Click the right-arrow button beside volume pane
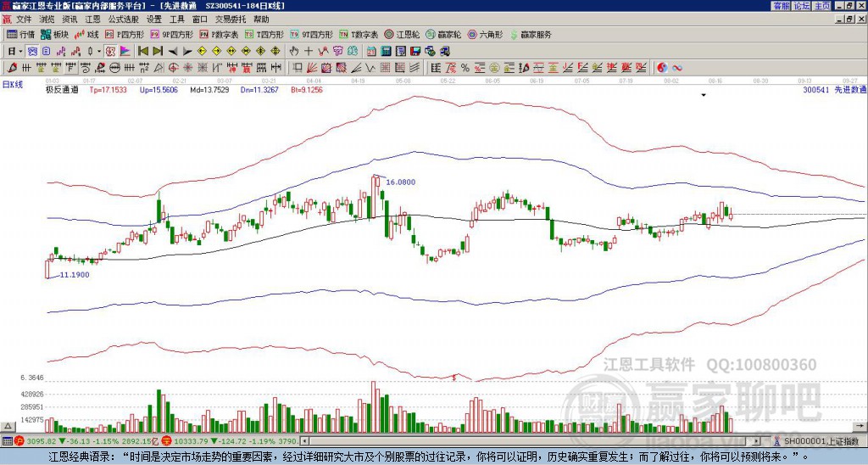 [860, 426]
